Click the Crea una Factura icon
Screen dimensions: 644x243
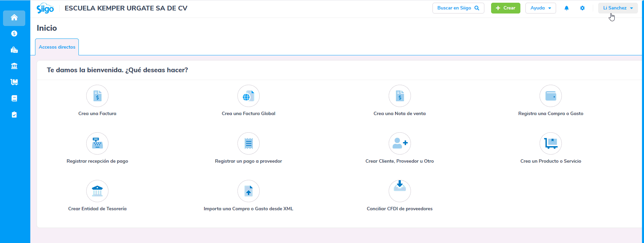coord(97,96)
